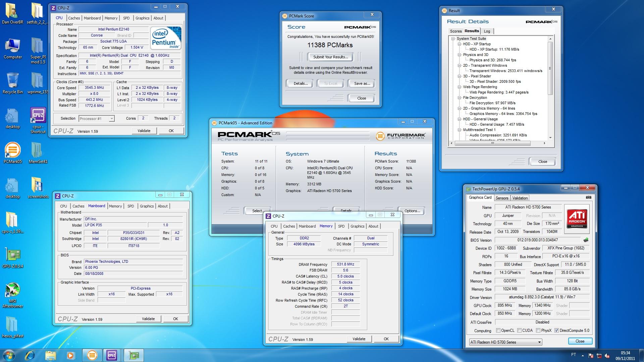Launch the GPU-Z.0.5.4 desktop icon
Viewport: 644px width, 362px height.
tap(12, 257)
